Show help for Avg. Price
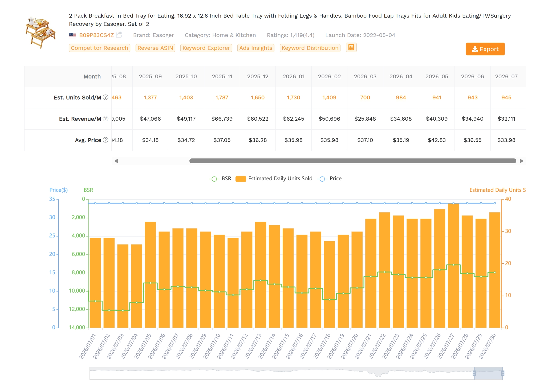This screenshot has width=552, height=392. coord(105,140)
